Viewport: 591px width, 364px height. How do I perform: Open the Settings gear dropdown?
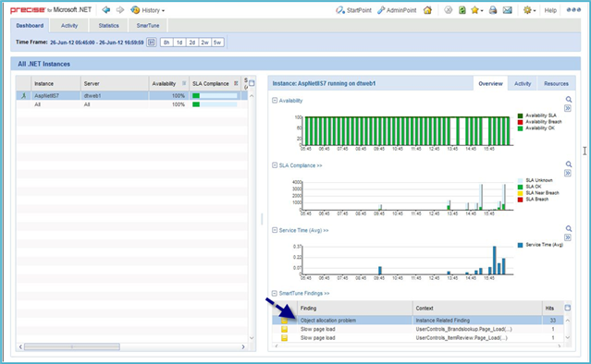(529, 10)
